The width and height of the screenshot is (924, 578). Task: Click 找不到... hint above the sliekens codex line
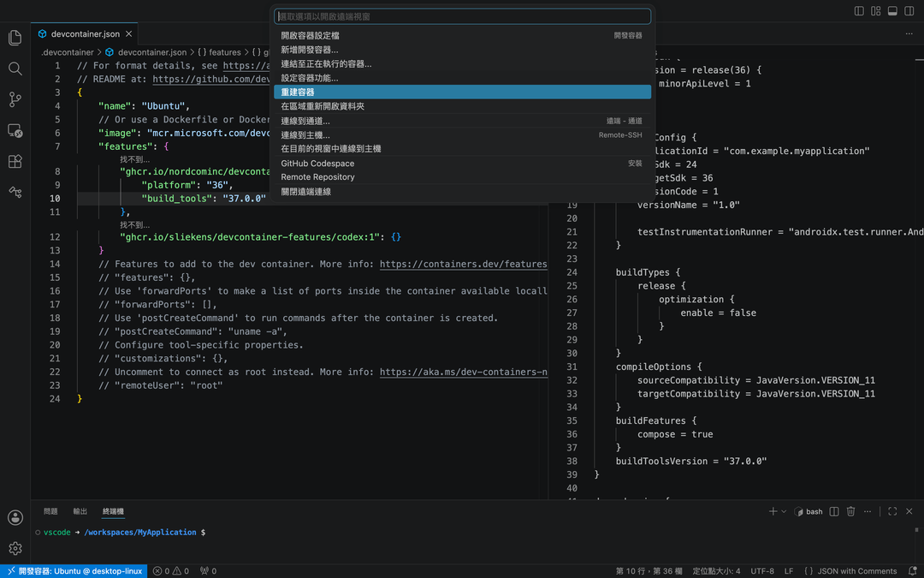pos(134,224)
